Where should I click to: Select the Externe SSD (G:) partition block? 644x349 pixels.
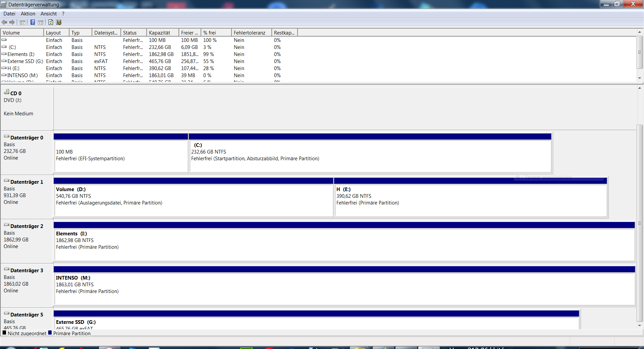point(316,320)
